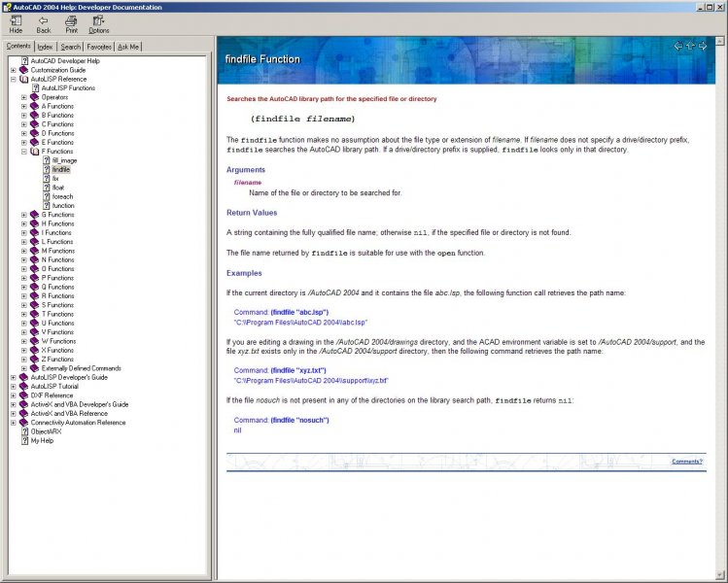Click the content pane scroll up arrow
This screenshot has width=728, height=583.
click(720, 41)
